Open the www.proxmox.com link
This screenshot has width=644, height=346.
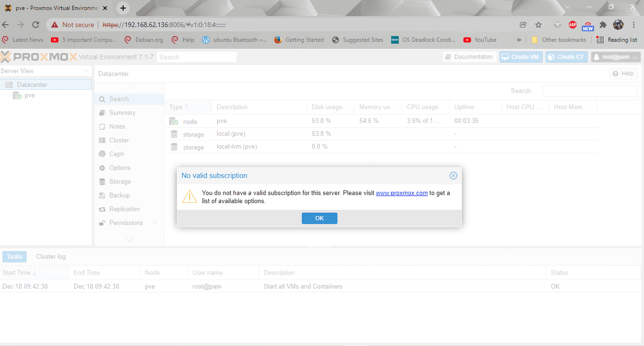tap(402, 193)
